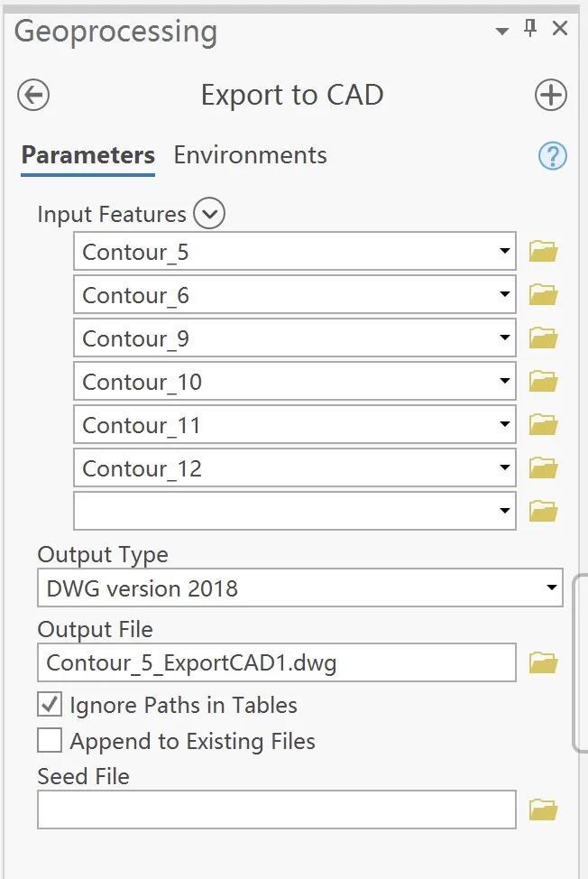Image resolution: width=588 pixels, height=879 pixels.
Task: Open the tool help question mark
Action: pyautogui.click(x=552, y=156)
